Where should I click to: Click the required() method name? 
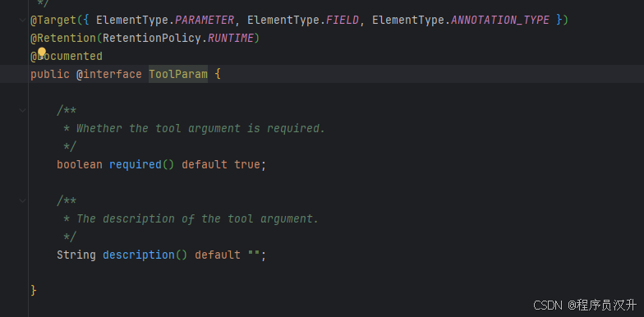pyautogui.click(x=136, y=164)
